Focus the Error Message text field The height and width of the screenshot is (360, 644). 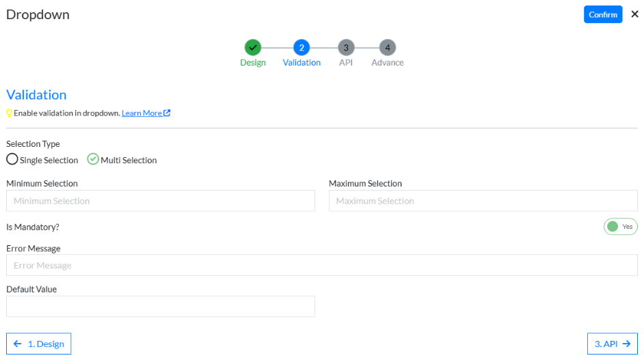point(321,265)
